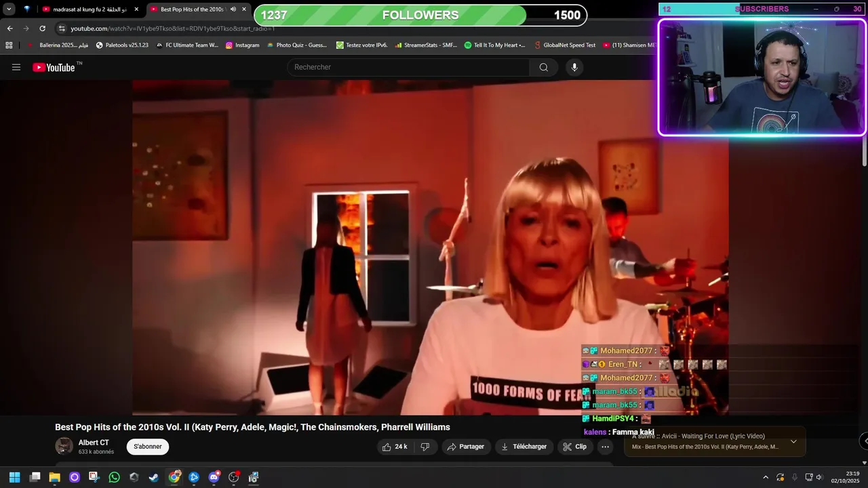The width and height of the screenshot is (868, 488).
Task: Open the Windows Start menu
Action: click(14, 477)
